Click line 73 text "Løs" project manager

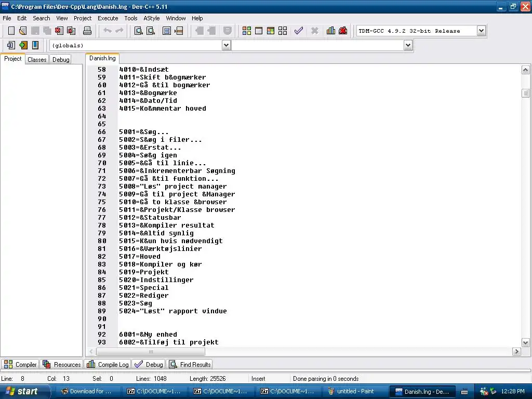coord(183,187)
